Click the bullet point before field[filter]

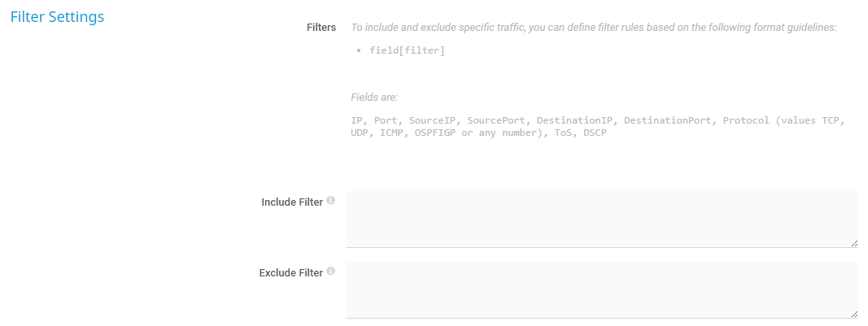(x=360, y=51)
